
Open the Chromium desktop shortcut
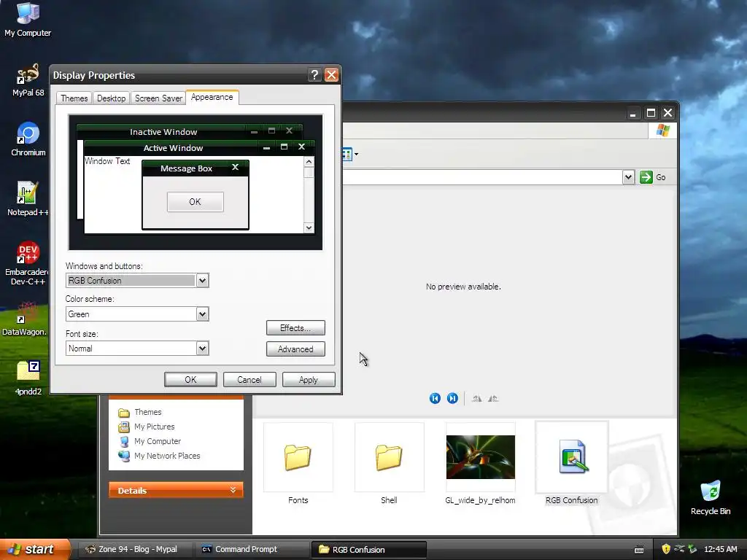(28, 139)
